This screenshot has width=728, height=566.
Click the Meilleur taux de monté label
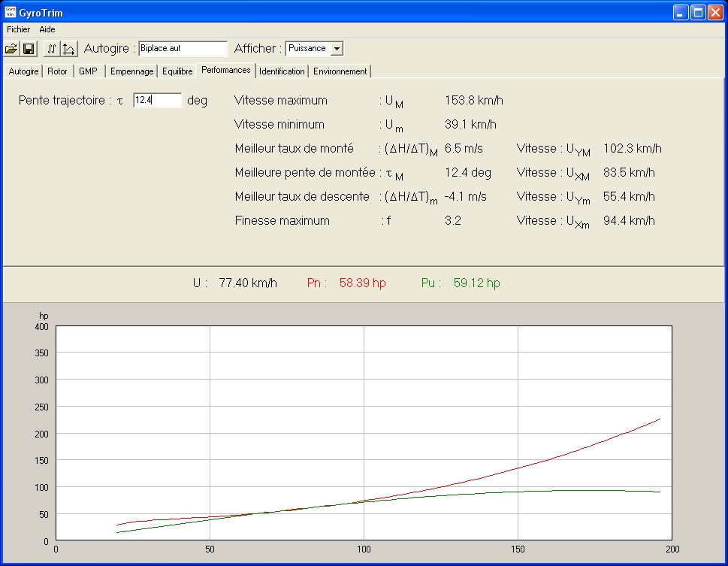[x=295, y=149]
